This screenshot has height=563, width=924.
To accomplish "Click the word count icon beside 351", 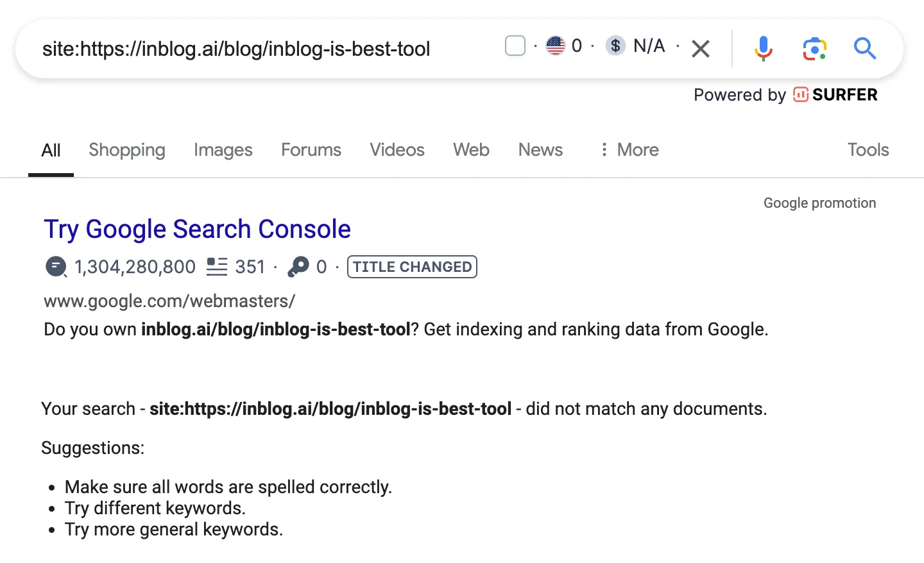I will (x=217, y=267).
